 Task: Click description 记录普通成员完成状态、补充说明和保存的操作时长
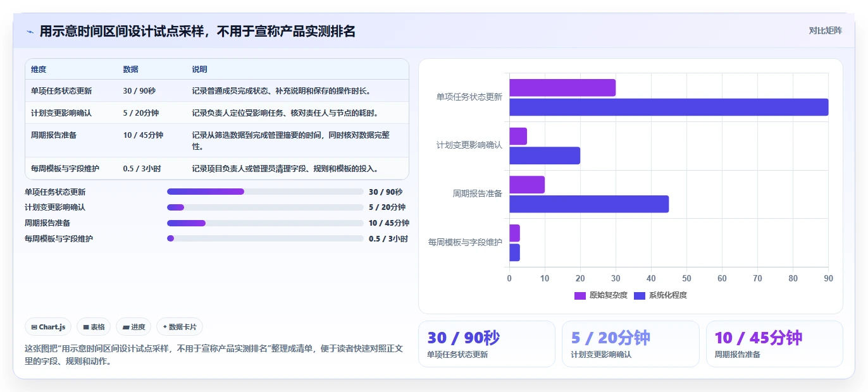pos(281,91)
